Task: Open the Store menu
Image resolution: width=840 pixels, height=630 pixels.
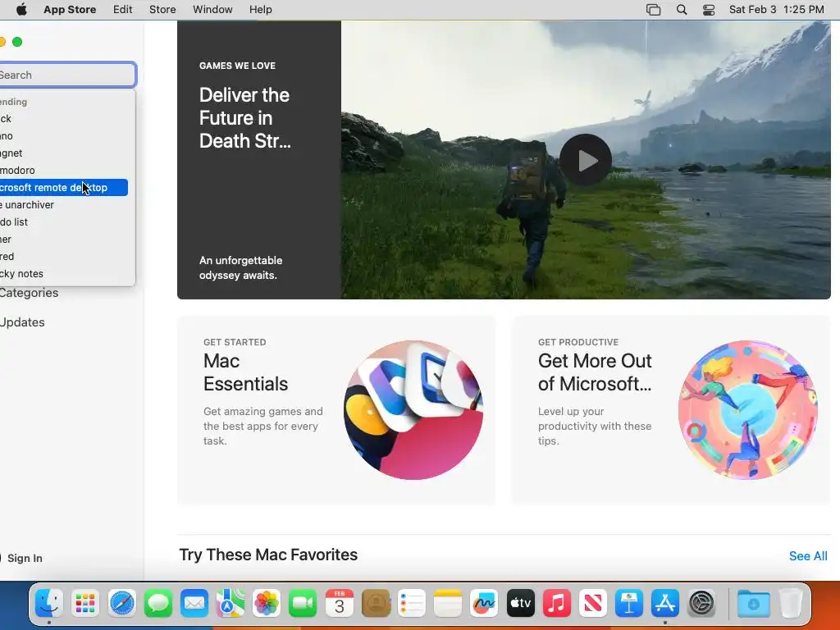Action: coord(162,10)
